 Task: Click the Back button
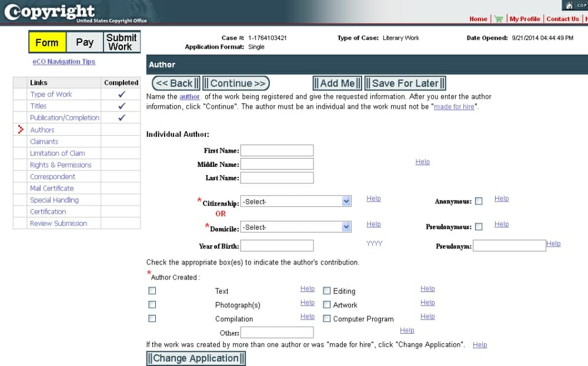(x=176, y=83)
